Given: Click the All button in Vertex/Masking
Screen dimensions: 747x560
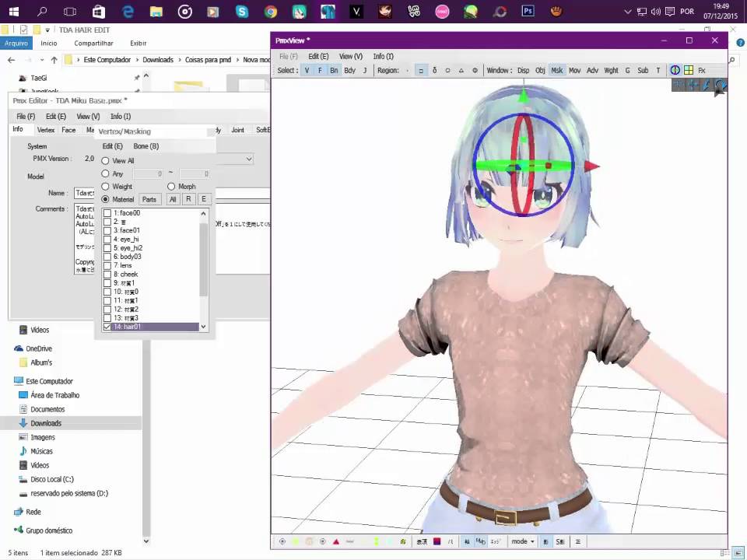Looking at the screenshot, I should [x=173, y=200].
